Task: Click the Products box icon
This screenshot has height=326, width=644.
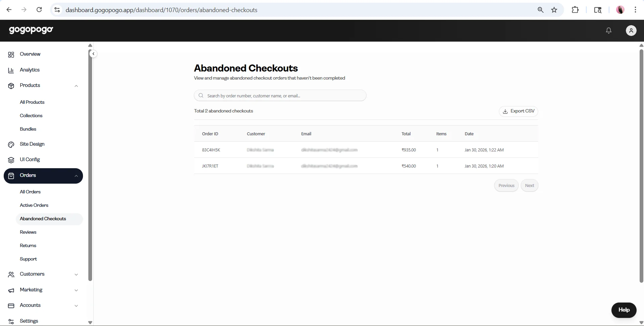Action: pyautogui.click(x=11, y=86)
